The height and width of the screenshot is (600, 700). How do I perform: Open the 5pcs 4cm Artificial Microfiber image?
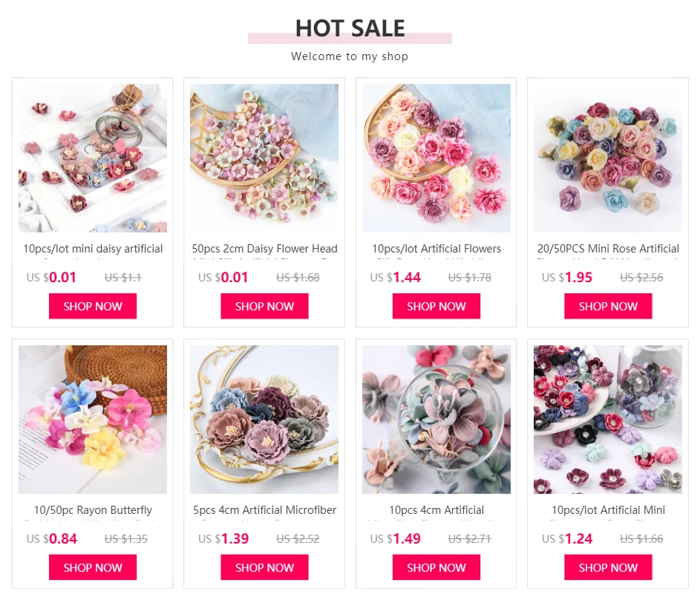264,420
